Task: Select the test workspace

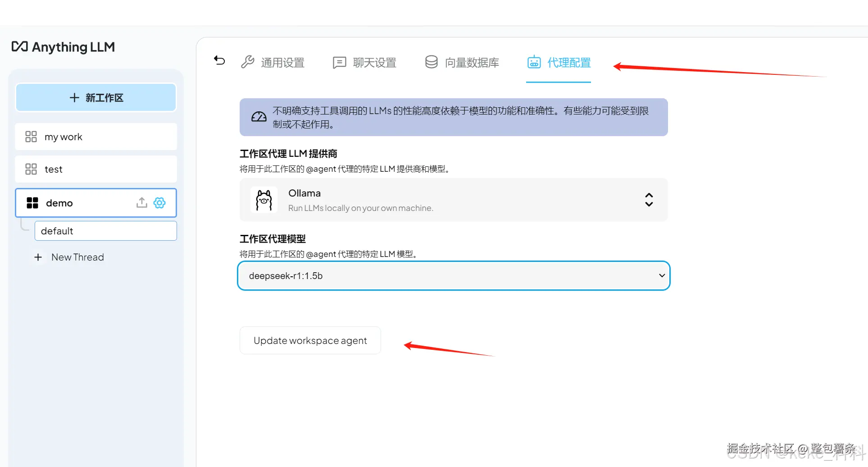Action: [x=53, y=169]
